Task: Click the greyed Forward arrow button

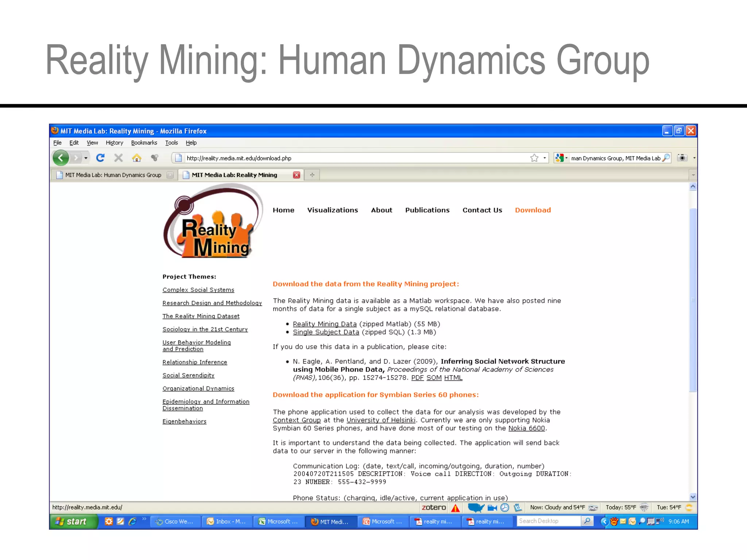Action: click(x=76, y=158)
